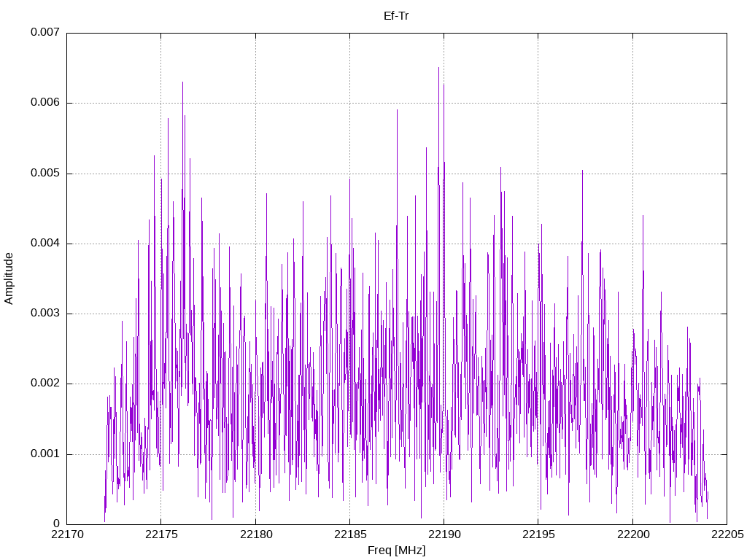Click the x-axis tick label 22185

pyautogui.click(x=350, y=534)
